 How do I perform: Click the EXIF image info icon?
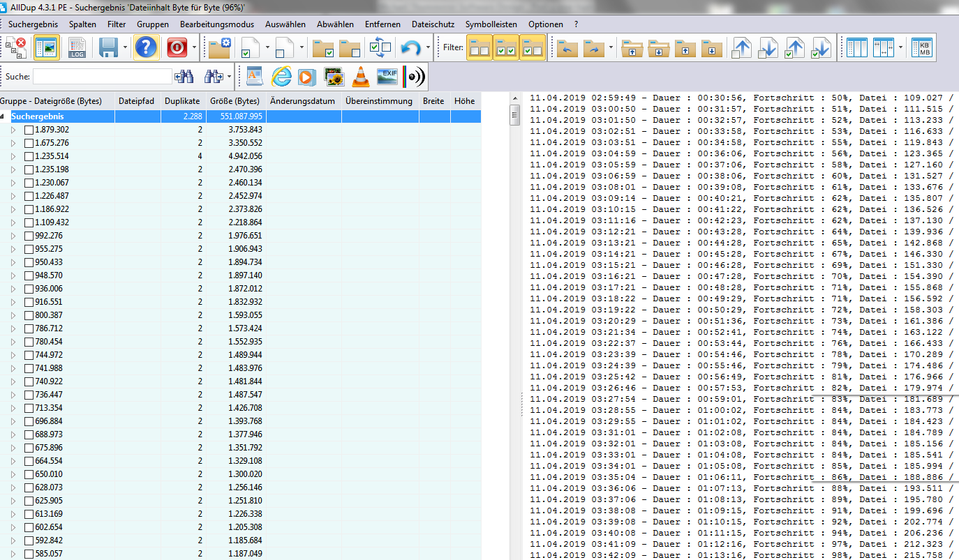tap(388, 76)
